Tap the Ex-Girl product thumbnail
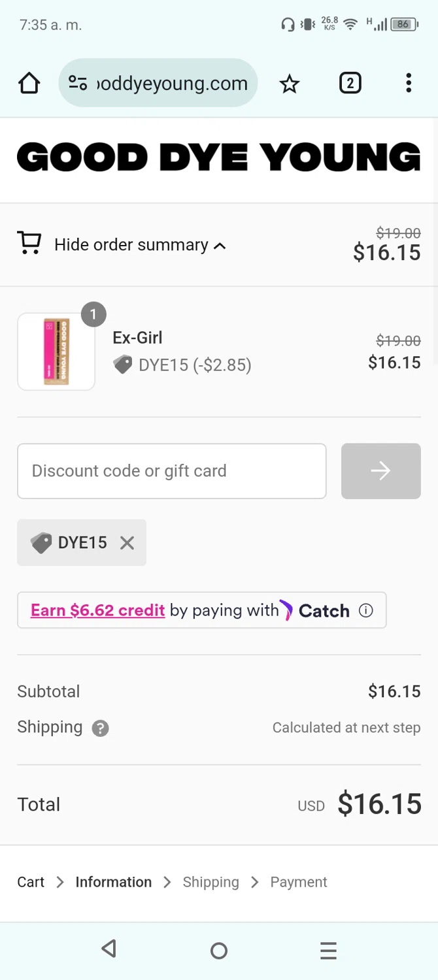 pyautogui.click(x=56, y=351)
